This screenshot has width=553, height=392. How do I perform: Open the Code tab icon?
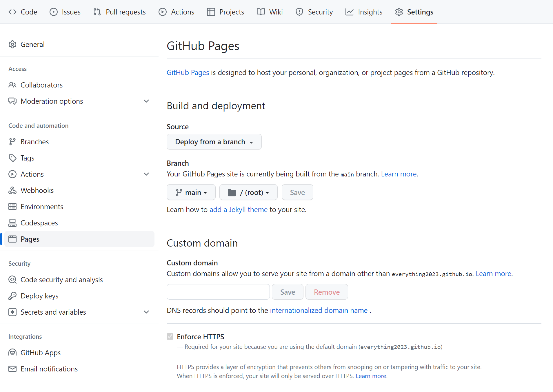click(x=12, y=12)
